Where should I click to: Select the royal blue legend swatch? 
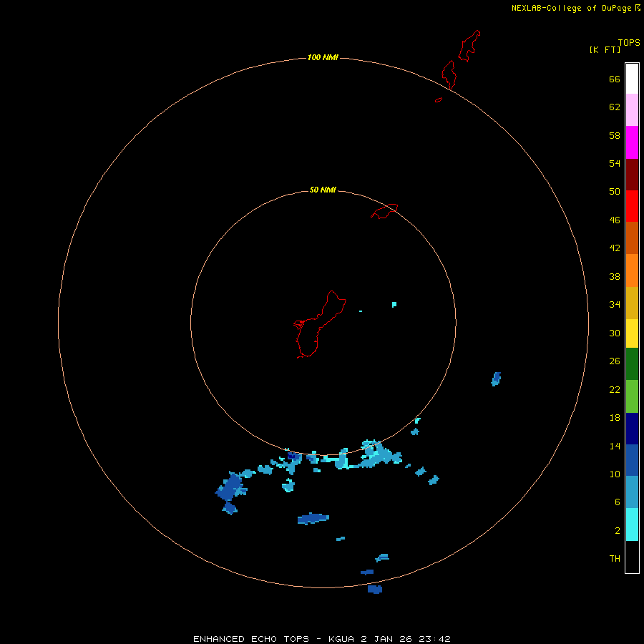(632, 460)
